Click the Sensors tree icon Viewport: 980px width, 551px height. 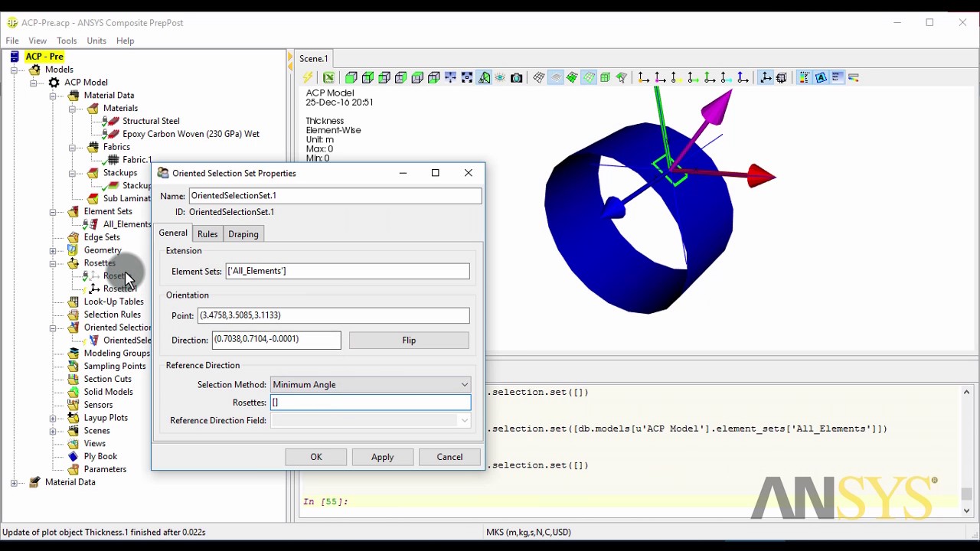point(73,404)
